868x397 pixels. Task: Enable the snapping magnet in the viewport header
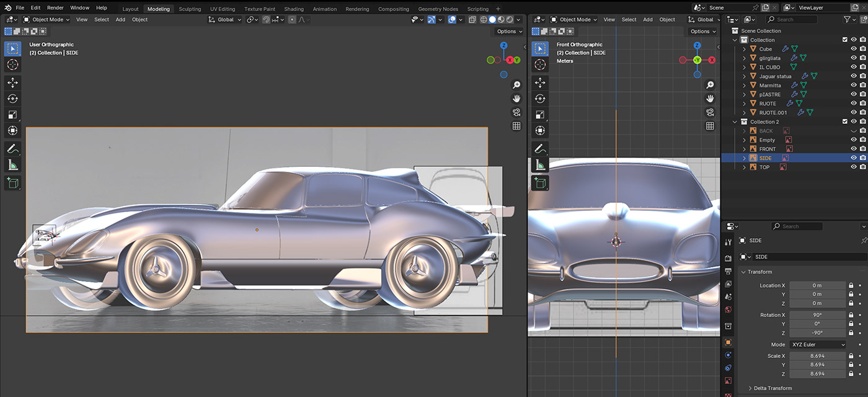(265, 19)
